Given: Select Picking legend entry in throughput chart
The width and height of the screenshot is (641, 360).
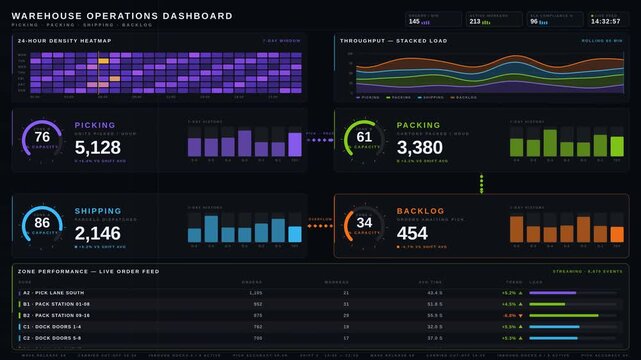Looking at the screenshot, I should [x=368, y=98].
